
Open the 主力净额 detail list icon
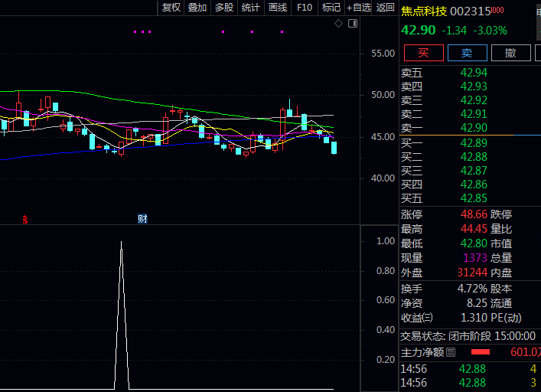click(x=451, y=352)
